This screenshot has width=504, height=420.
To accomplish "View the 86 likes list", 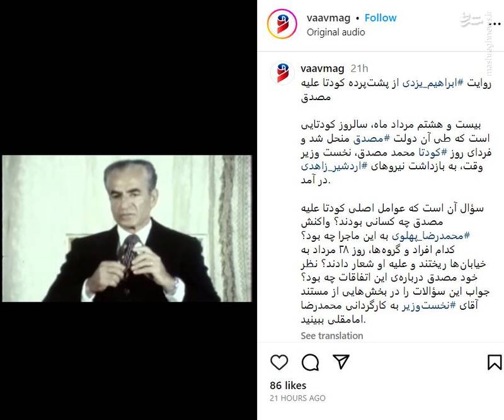I will click(288, 385).
